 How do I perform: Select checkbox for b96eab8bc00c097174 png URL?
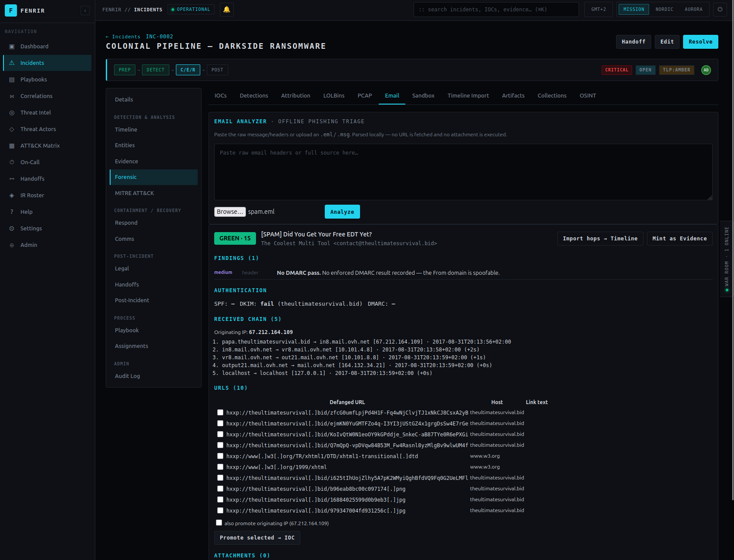(220, 489)
